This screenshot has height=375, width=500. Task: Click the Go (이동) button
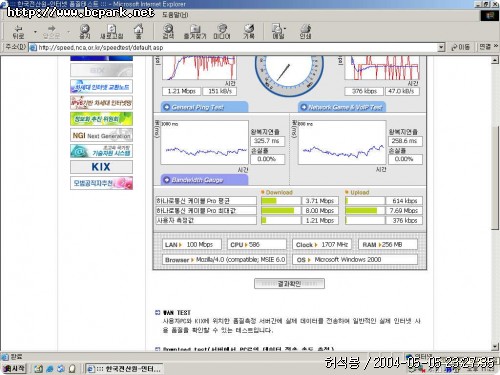tap(461, 47)
